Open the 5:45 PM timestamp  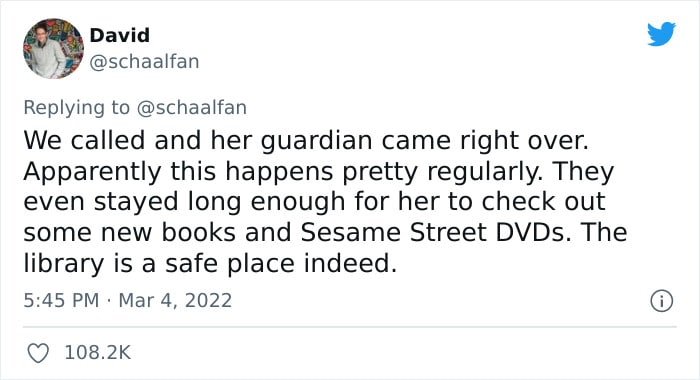coord(61,300)
